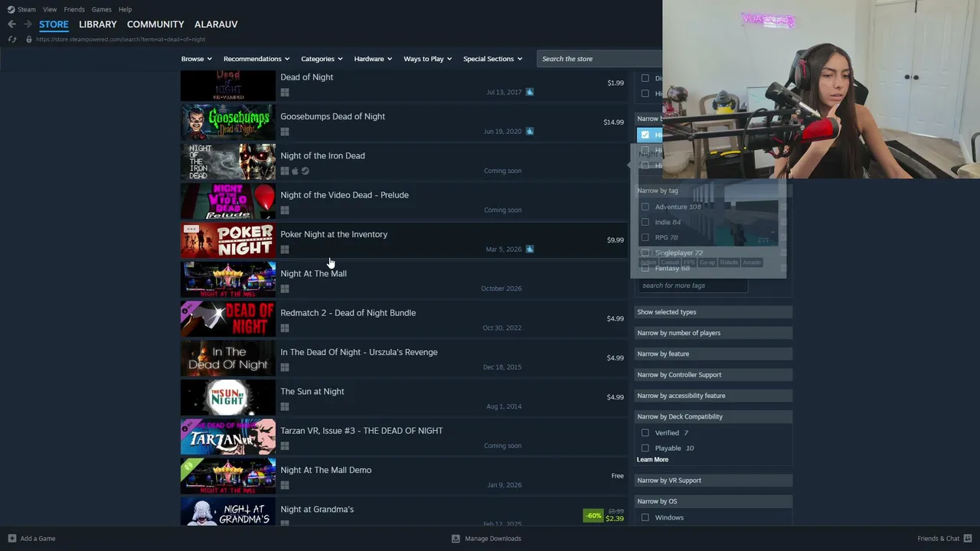This screenshot has width=980, height=551.
Task: Open the Recommendations dropdown
Action: point(256,59)
